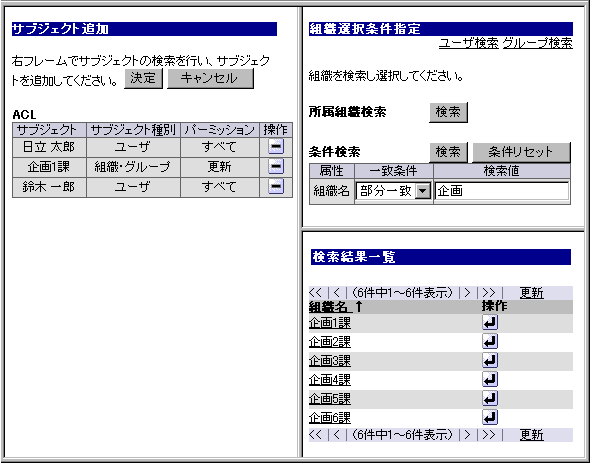Click the パーミッション column header

point(220,130)
